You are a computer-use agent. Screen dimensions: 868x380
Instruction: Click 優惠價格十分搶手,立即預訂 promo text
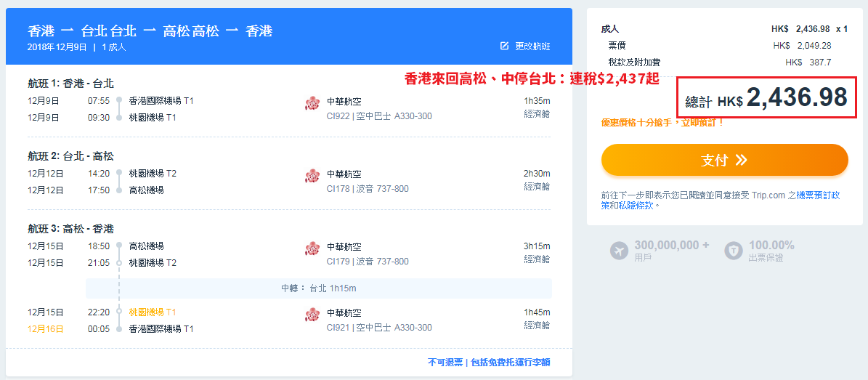pyautogui.click(x=662, y=122)
